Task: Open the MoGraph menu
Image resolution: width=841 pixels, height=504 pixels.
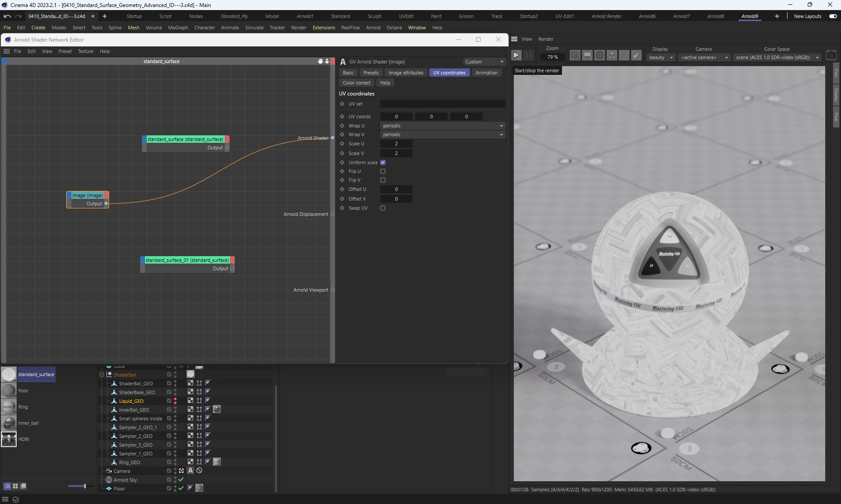Action: [x=178, y=28]
